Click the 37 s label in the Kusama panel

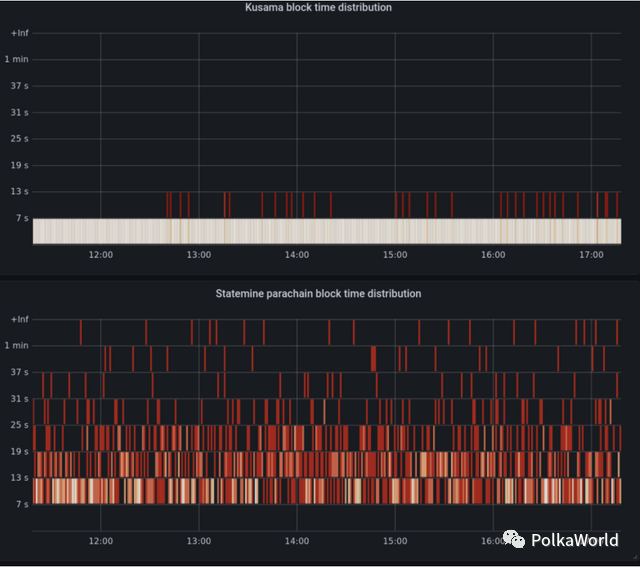click(20, 86)
